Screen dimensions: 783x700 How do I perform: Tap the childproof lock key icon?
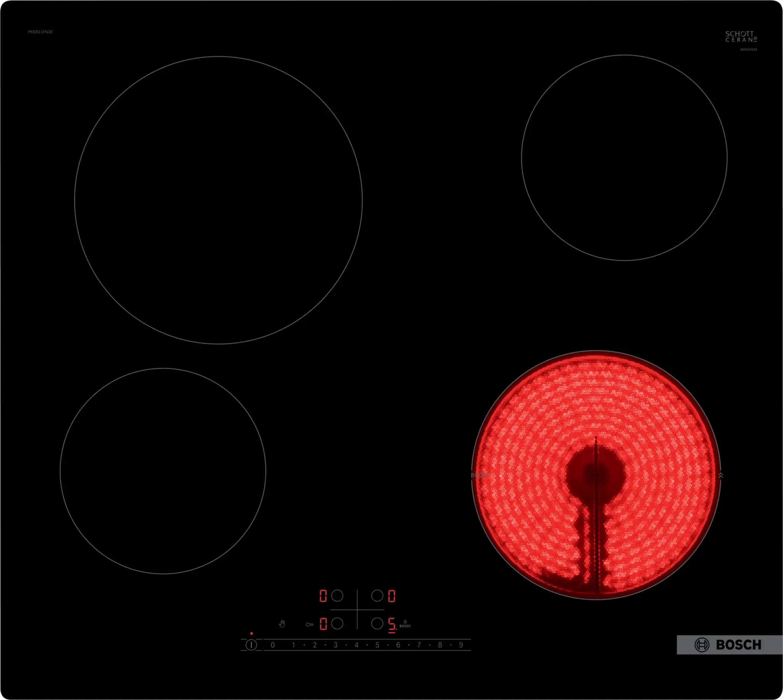[309, 624]
